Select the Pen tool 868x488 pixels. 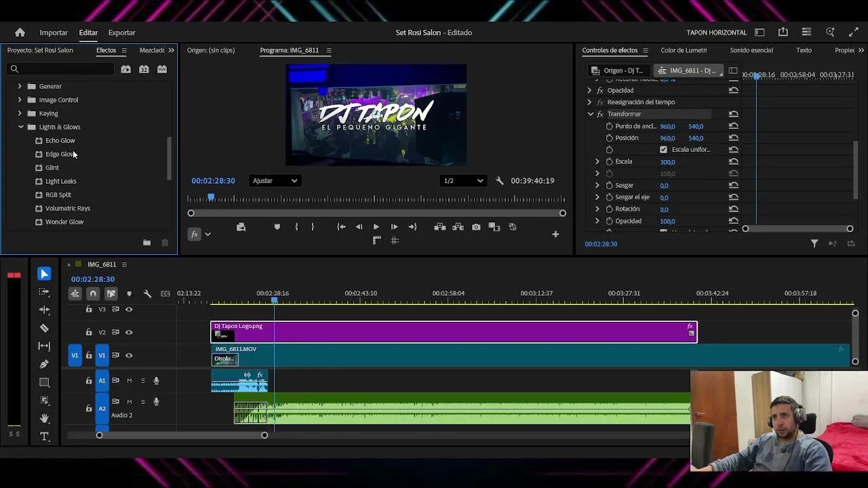pyautogui.click(x=44, y=364)
